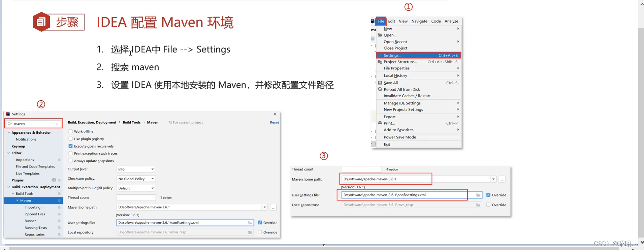The height and width of the screenshot is (250, 644).
Task: Enable the Work offline checkbox
Action: [x=70, y=131]
